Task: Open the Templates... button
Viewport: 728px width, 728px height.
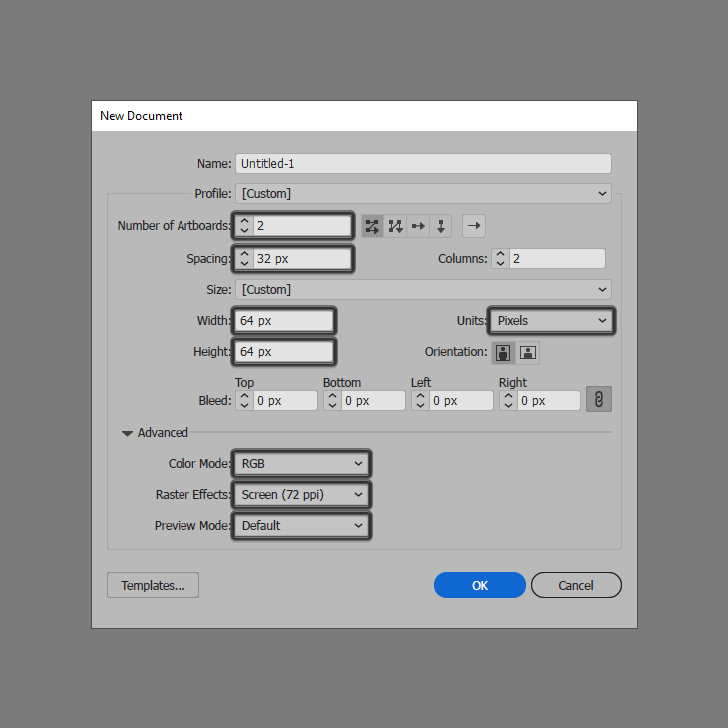Action: click(153, 585)
